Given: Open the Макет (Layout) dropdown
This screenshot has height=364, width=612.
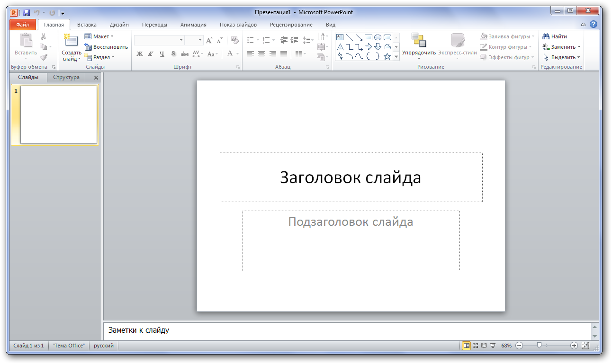Looking at the screenshot, I should (99, 36).
